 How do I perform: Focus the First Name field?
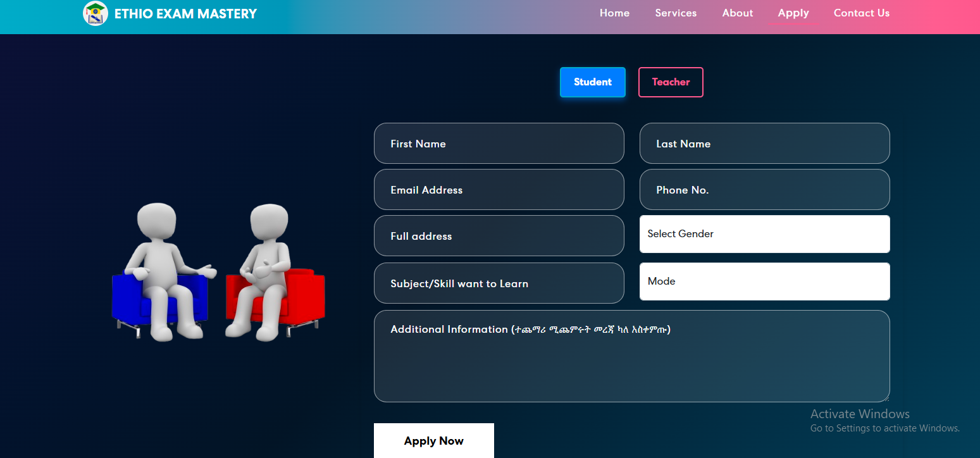tap(499, 144)
